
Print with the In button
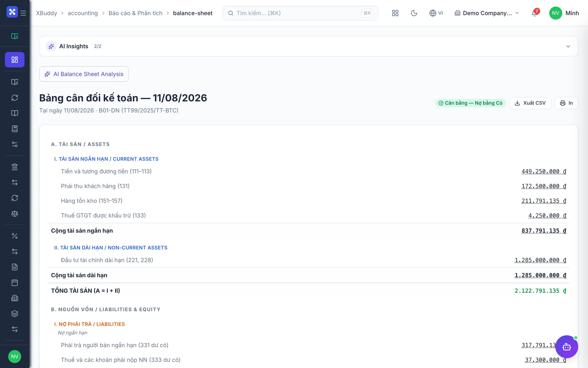click(566, 103)
